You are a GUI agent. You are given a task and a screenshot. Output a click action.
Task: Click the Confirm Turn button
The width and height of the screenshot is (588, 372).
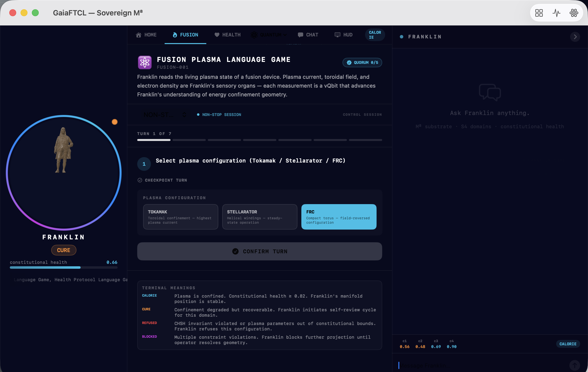tap(260, 251)
